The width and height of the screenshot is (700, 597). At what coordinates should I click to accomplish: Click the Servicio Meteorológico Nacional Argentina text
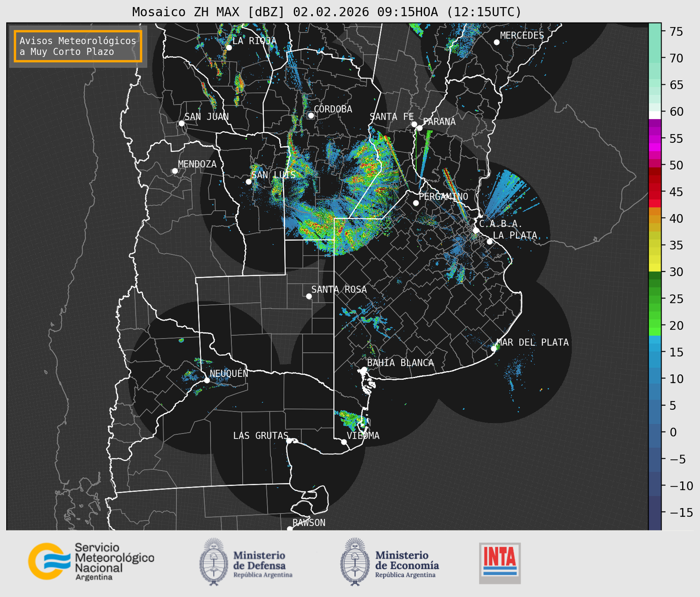pos(114,561)
